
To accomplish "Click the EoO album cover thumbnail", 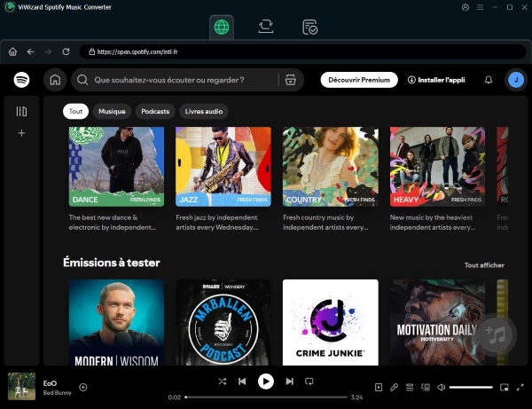I will [21, 386].
